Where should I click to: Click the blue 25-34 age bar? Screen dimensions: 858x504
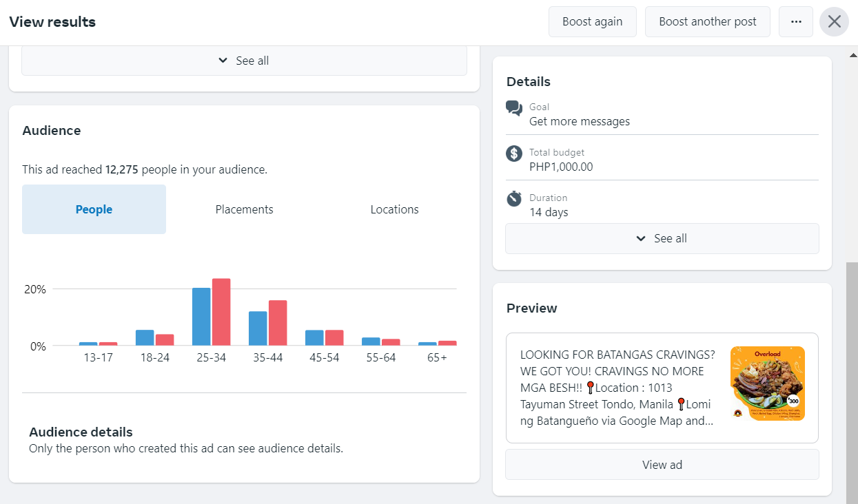(201, 317)
